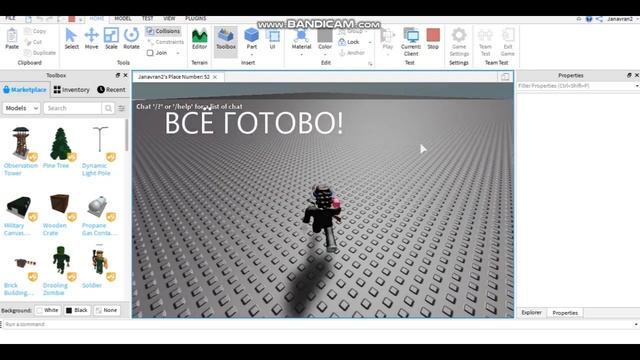Image resolution: width=640 pixels, height=360 pixels.
Task: Click the Run a command bar
Action: pyautogui.click(x=318, y=324)
